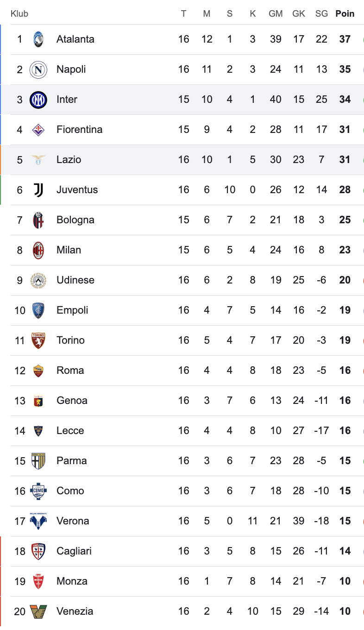Click the Napoli club logo

(38, 69)
